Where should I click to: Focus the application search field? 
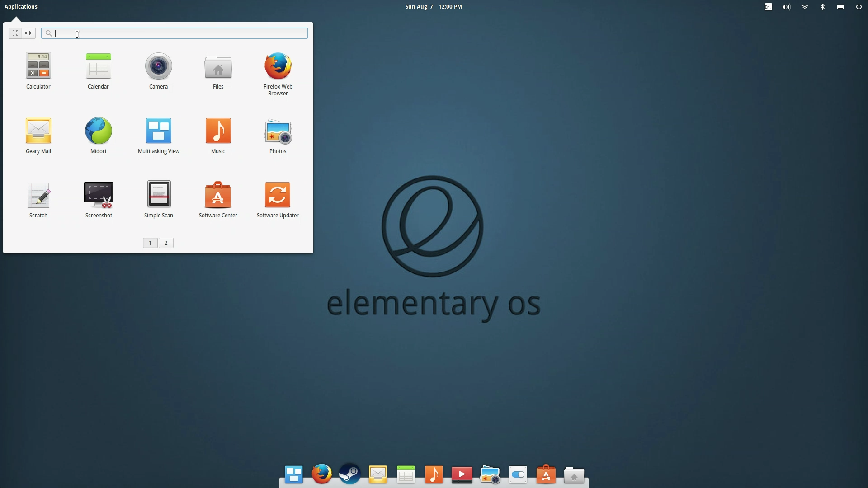[181, 33]
